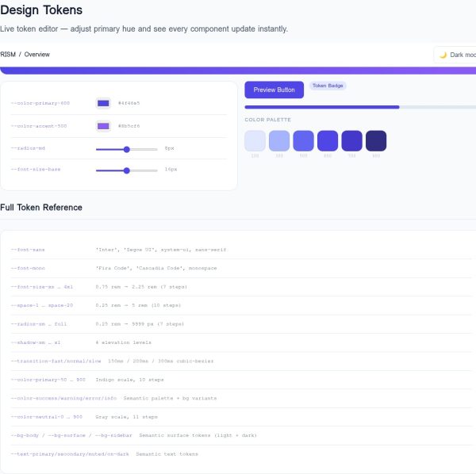Click the COLOR PALETTE heading
The width and height of the screenshot is (476, 474).
[268, 120]
